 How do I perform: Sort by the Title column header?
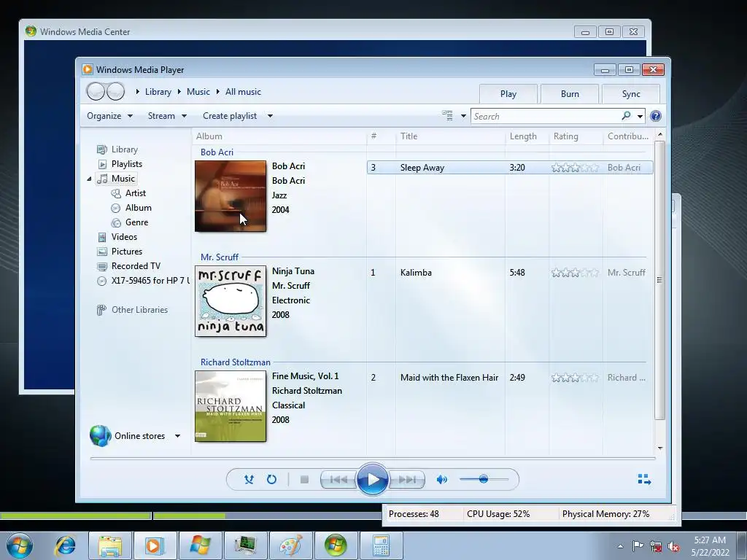click(x=409, y=136)
